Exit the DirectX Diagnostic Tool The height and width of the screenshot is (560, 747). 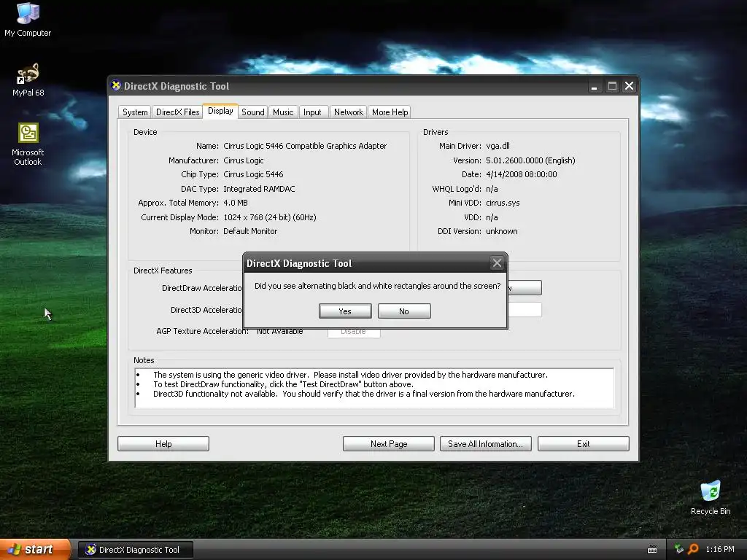[583, 444]
